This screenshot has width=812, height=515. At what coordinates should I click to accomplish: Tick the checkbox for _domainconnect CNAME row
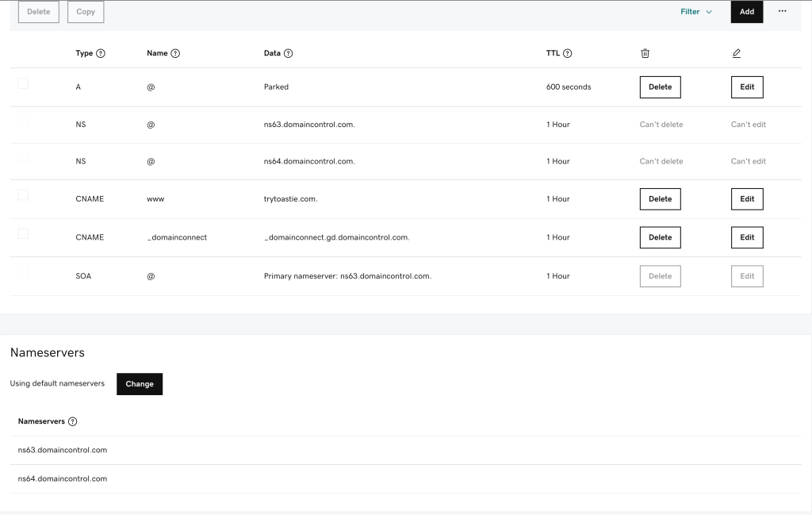pos(23,233)
